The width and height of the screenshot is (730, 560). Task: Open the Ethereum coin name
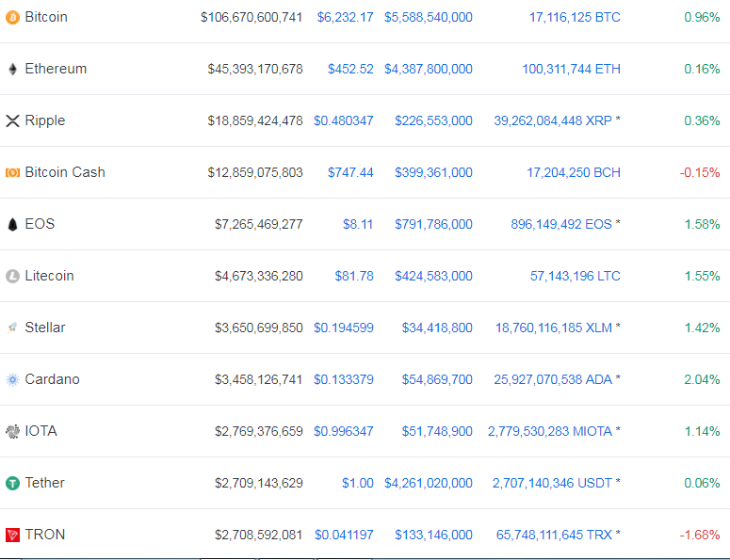click(56, 69)
